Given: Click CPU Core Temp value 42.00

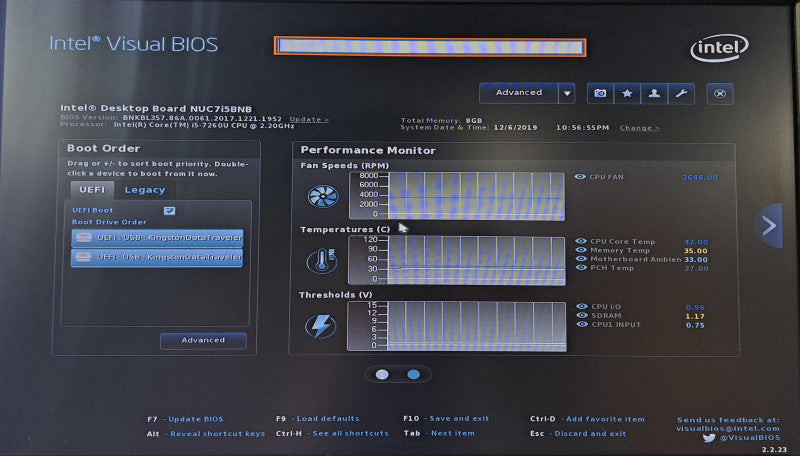Looking at the screenshot, I should point(696,242).
